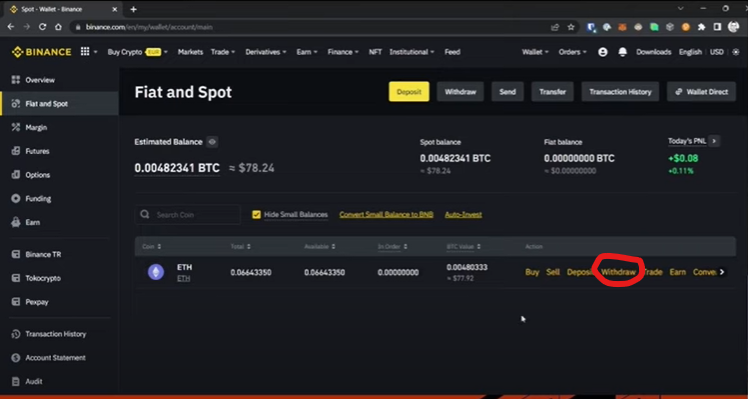Click the yellow Deposit button

(409, 92)
